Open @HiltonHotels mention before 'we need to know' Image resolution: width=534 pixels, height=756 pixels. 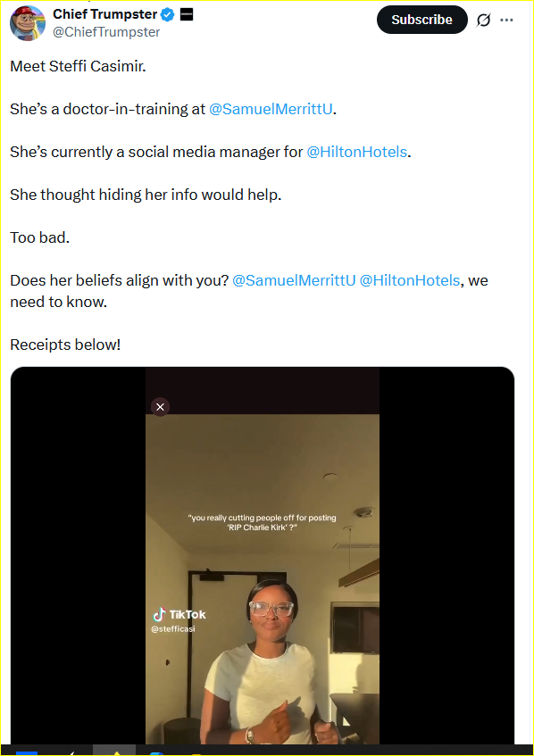[x=410, y=280]
